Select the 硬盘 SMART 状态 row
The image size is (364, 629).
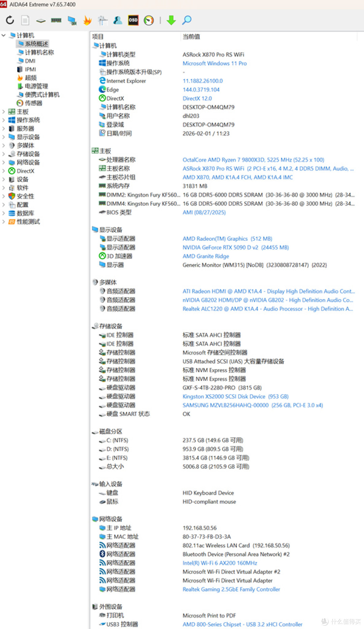(224, 414)
